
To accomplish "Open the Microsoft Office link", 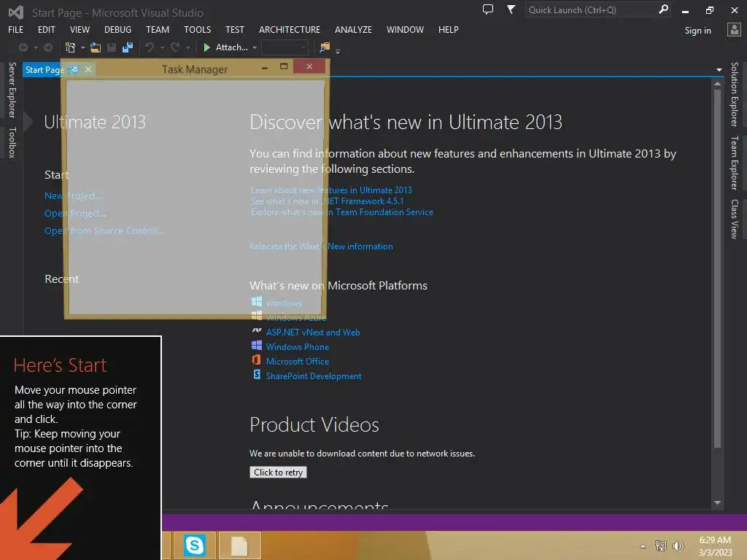I will click(298, 362).
